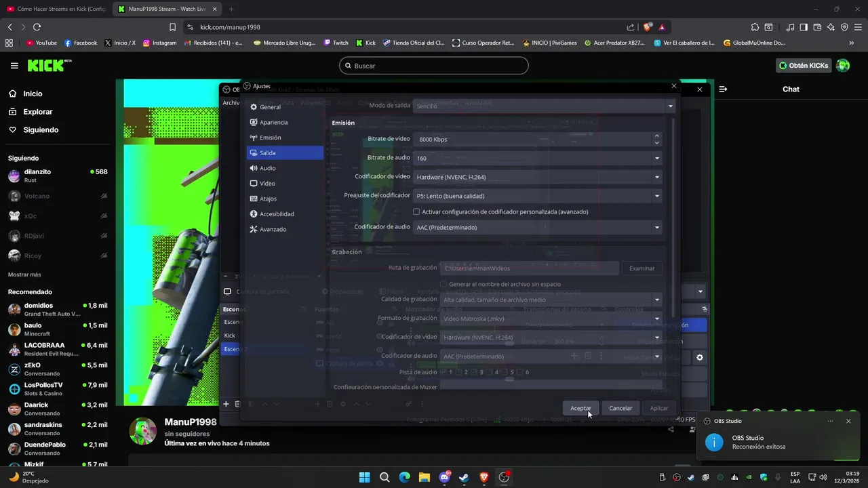Click the Obtén KICKs button

point(804,66)
